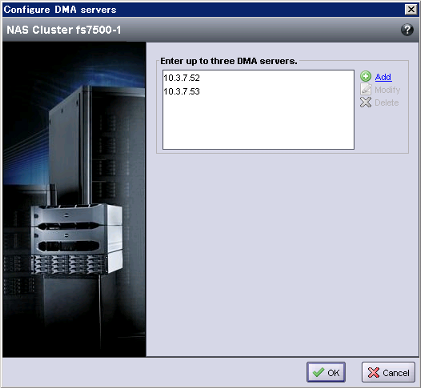Confirm with the OK button
The width and height of the screenshot is (421, 388).
pos(326,372)
